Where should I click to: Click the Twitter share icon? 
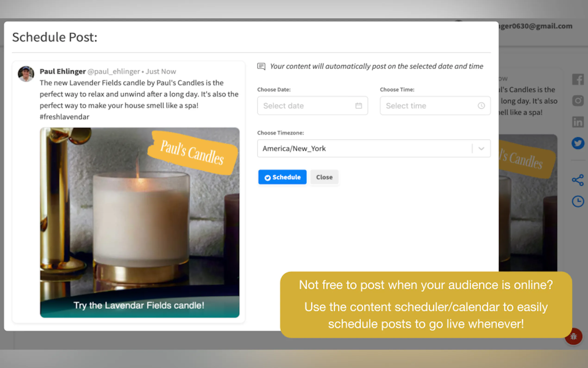pos(578,143)
